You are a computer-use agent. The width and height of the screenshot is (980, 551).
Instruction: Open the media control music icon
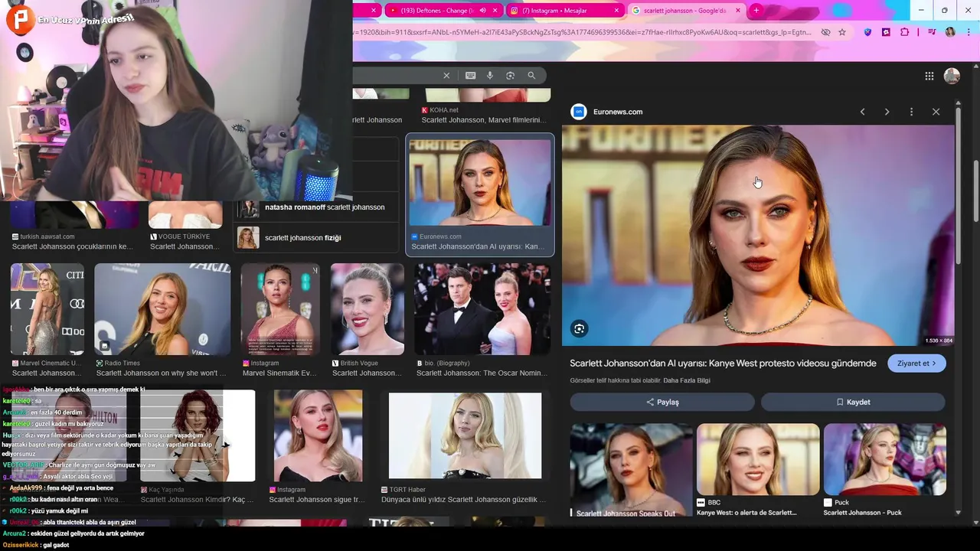click(x=932, y=32)
